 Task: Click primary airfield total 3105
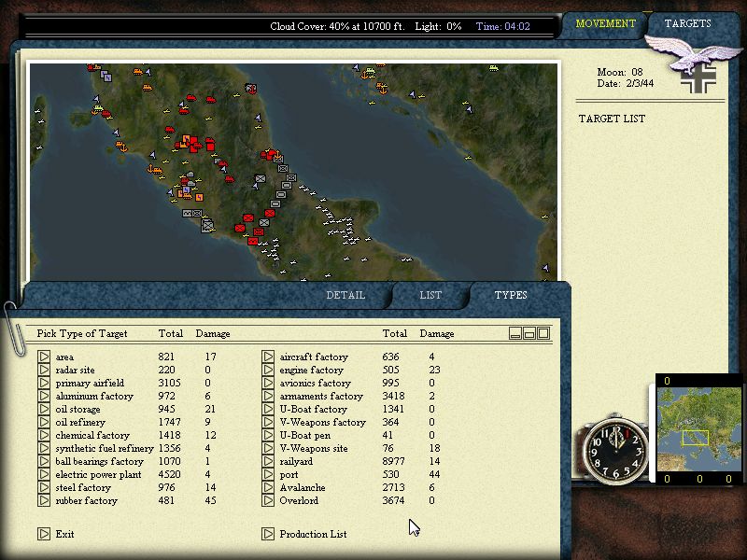click(169, 383)
